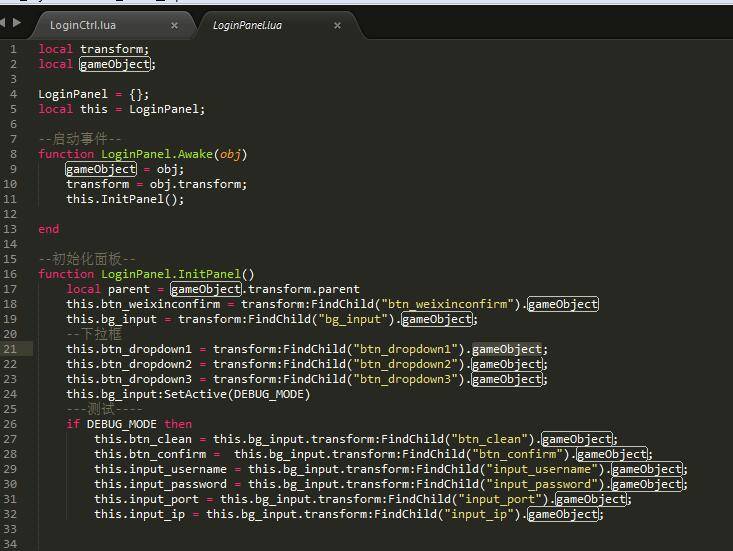Click the "btn_confirm" string literal
The image size is (733, 551).
coord(518,454)
